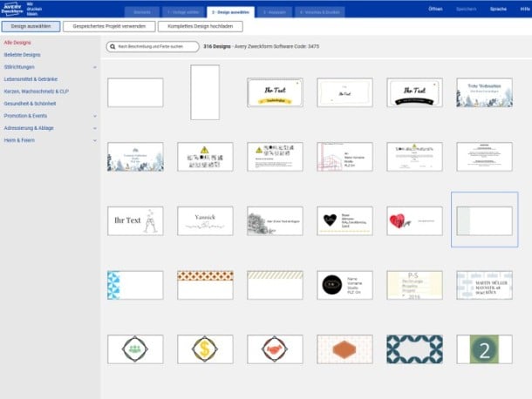Choose the blue triangle pattern design
This screenshot has width=532, height=399.
tap(135, 285)
